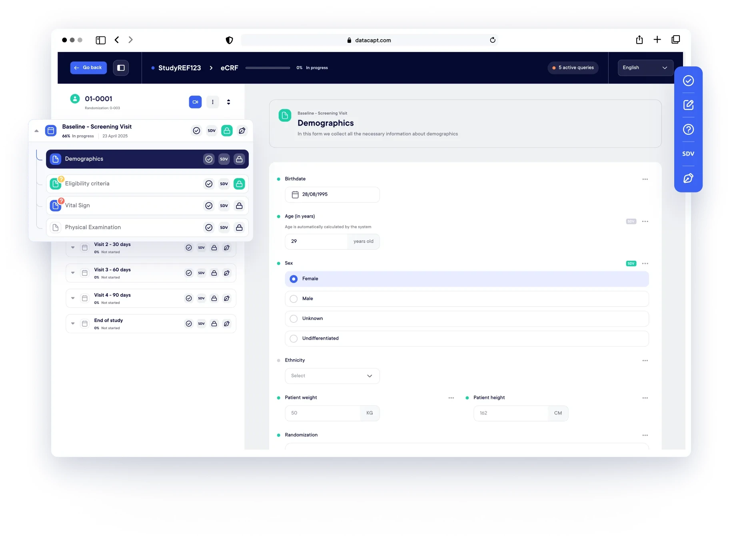Open the English language dropdown
The image size is (751, 560).
click(645, 68)
